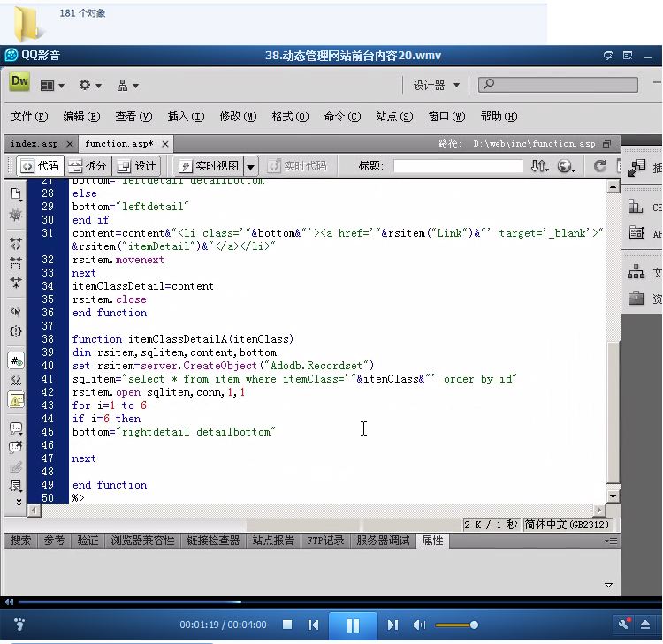Click the code navigator star icon
The height and width of the screenshot is (644, 663).
tap(16, 215)
